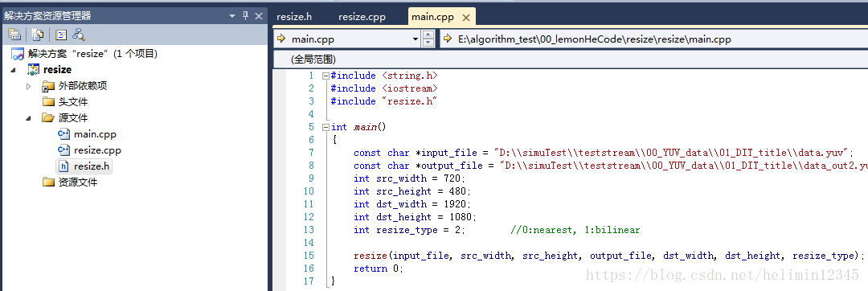This screenshot has height=291, width=868.
Task: Select main.cpp in Solution Explorer tree
Action: 88,134
